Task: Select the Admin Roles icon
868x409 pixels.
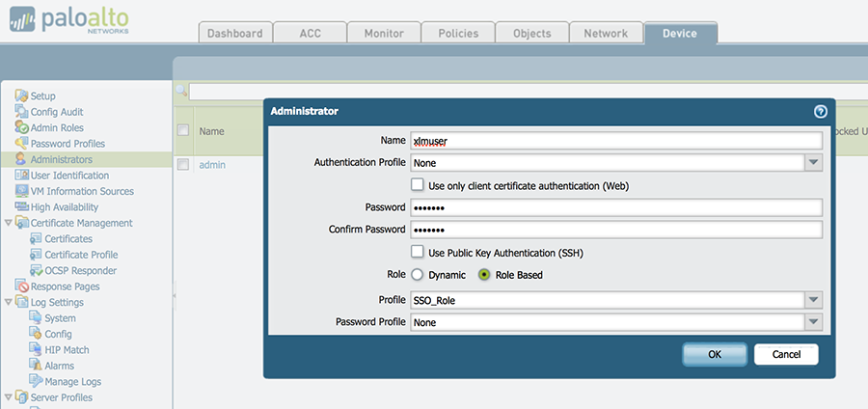Action: tap(22, 128)
